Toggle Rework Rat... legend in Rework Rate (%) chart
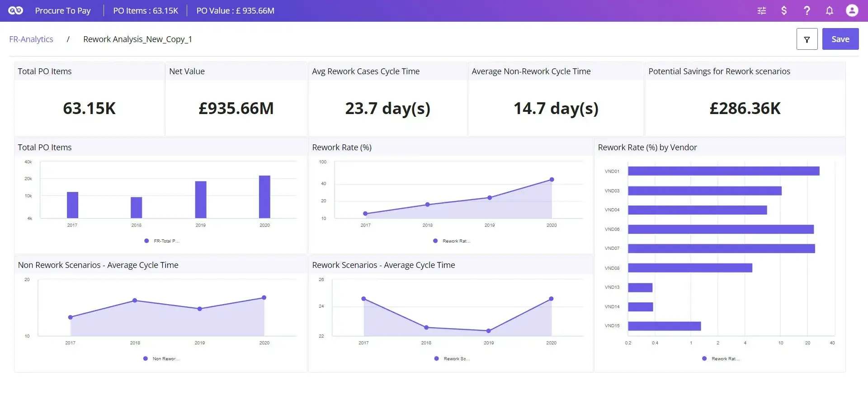The height and width of the screenshot is (401, 868). tap(452, 241)
